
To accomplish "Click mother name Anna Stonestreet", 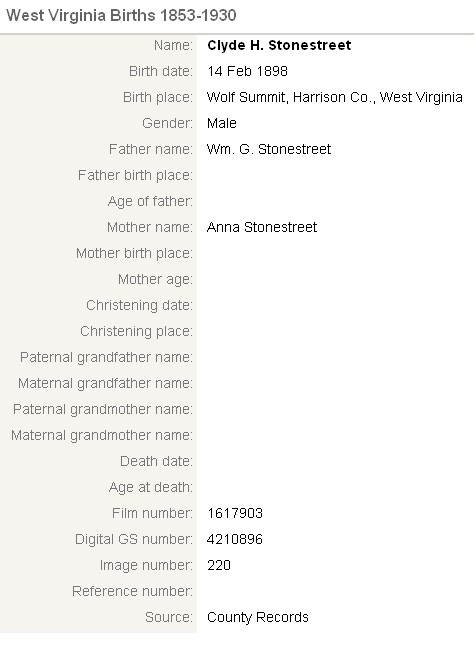I will [262, 227].
